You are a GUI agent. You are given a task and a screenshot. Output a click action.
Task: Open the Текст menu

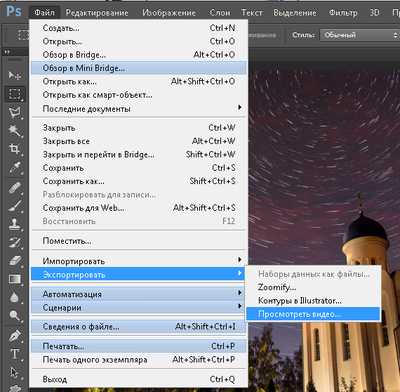pyautogui.click(x=252, y=13)
